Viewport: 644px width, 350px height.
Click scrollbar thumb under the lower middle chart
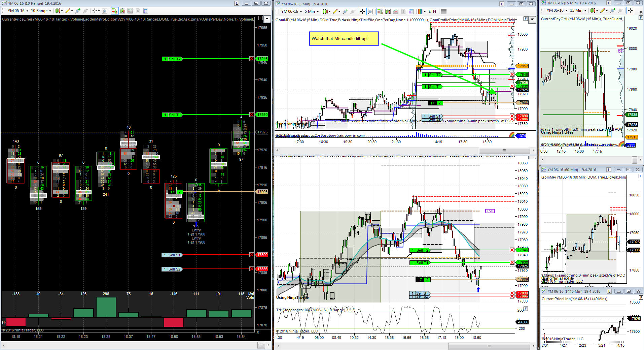click(x=489, y=346)
